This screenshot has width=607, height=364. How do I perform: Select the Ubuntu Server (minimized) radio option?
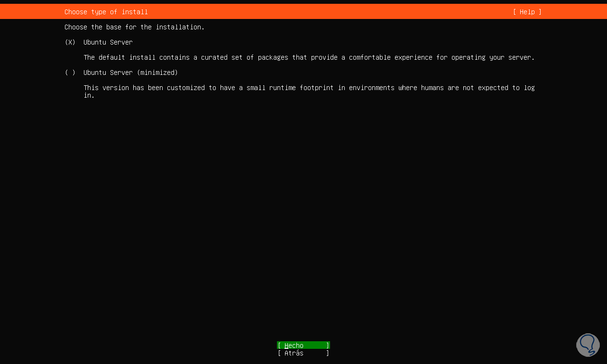point(70,73)
